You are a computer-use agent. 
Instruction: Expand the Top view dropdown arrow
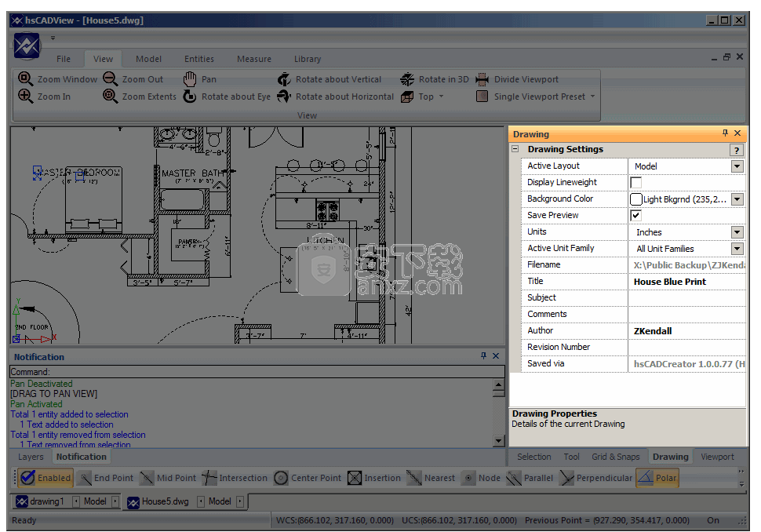tap(441, 96)
